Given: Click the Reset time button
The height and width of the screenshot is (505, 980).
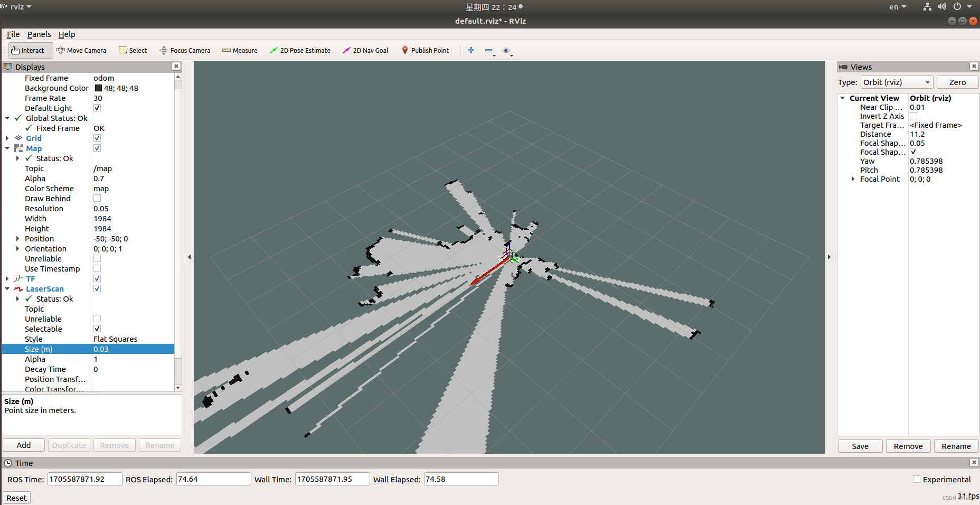Looking at the screenshot, I should point(16,498).
